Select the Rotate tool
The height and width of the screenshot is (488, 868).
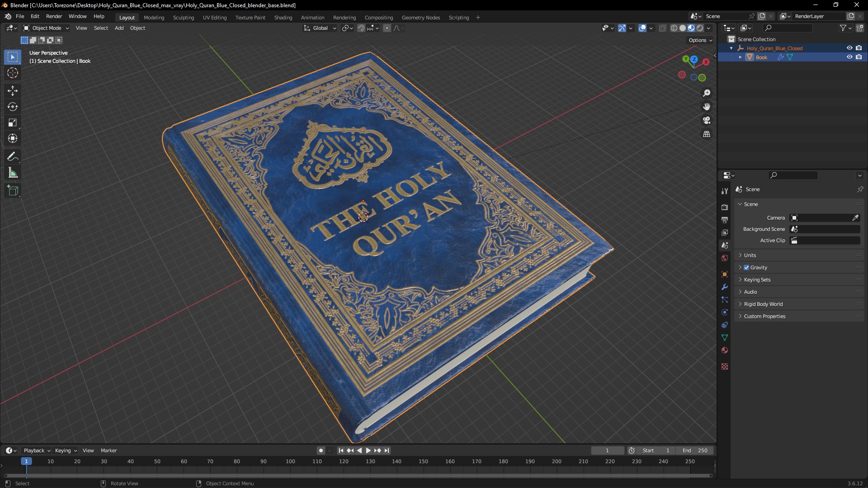point(13,107)
